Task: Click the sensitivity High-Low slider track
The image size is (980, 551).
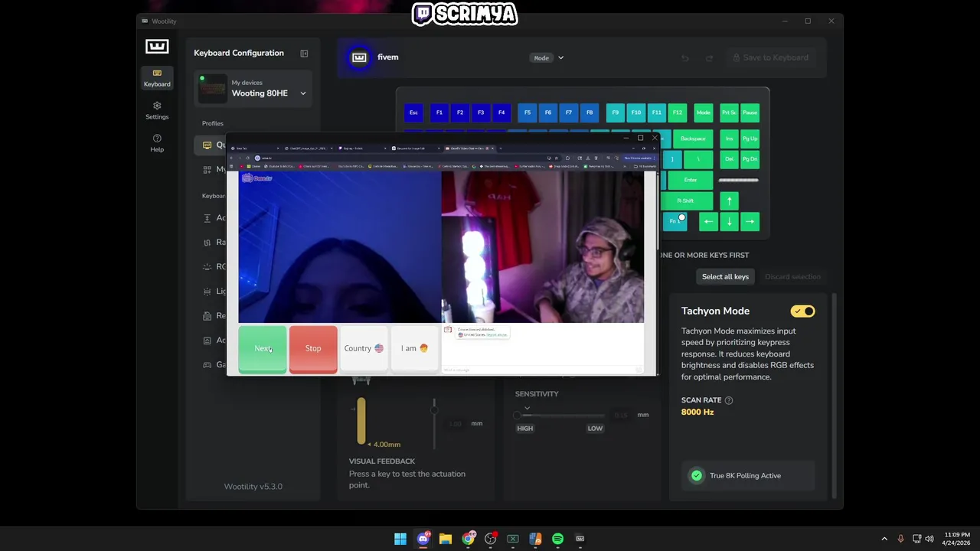Action: click(560, 416)
